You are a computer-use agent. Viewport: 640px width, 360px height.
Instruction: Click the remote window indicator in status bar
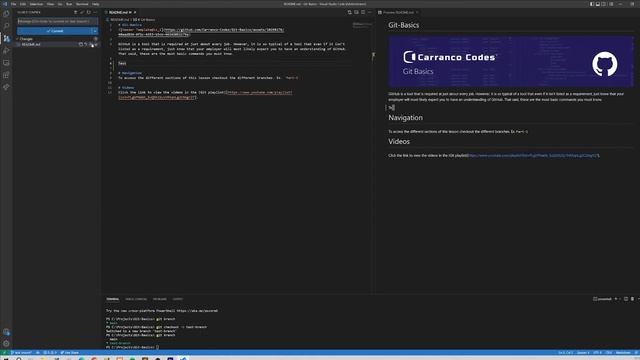[4, 353]
